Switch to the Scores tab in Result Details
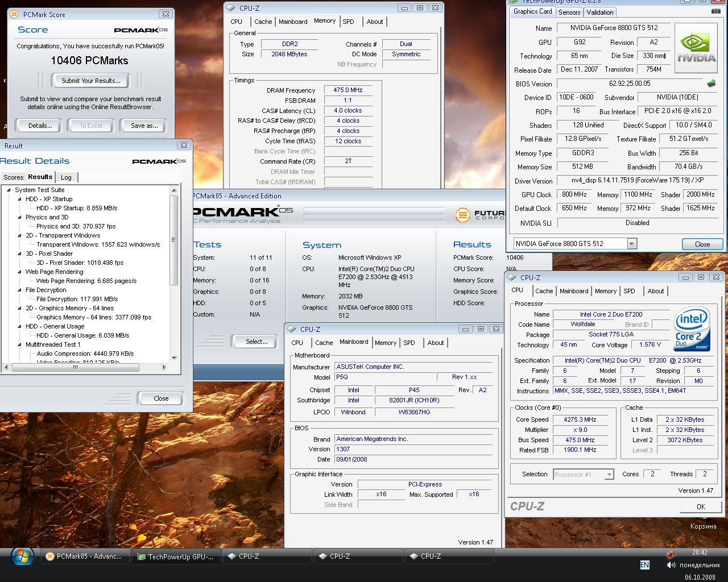Image resolution: width=728 pixels, height=582 pixels. (13, 177)
